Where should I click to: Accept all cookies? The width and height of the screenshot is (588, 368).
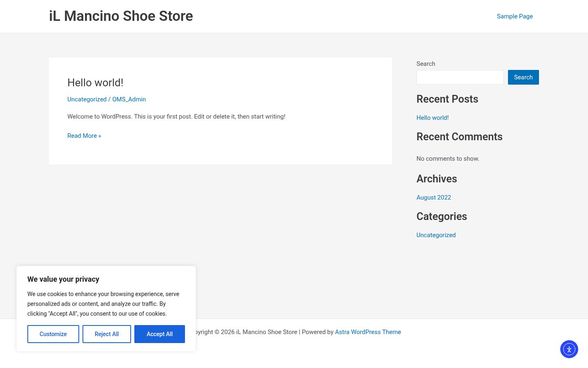tap(160, 334)
